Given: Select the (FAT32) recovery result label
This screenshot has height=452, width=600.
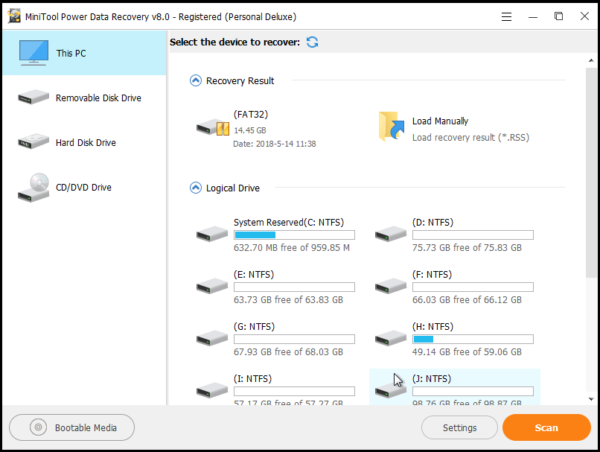Looking at the screenshot, I should click(251, 114).
